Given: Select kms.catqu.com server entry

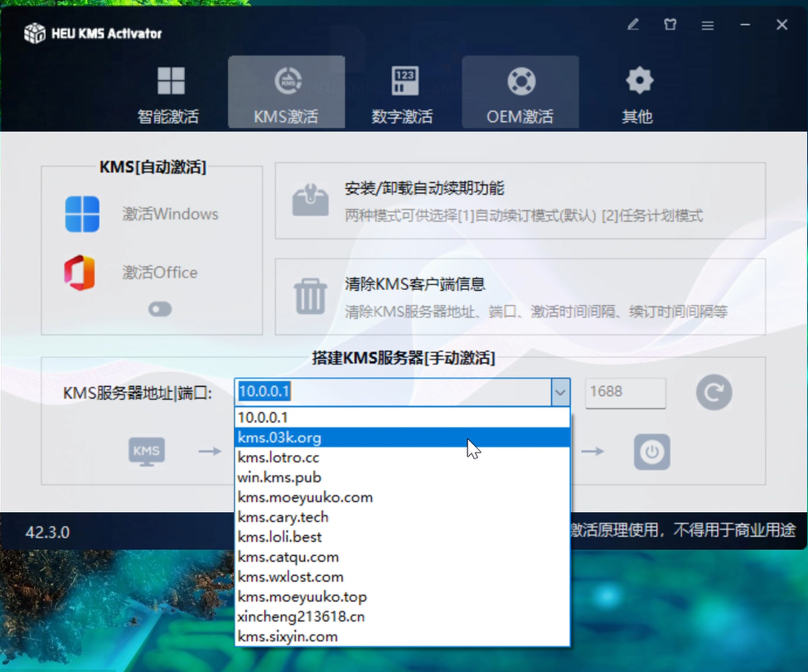Looking at the screenshot, I should [x=403, y=557].
